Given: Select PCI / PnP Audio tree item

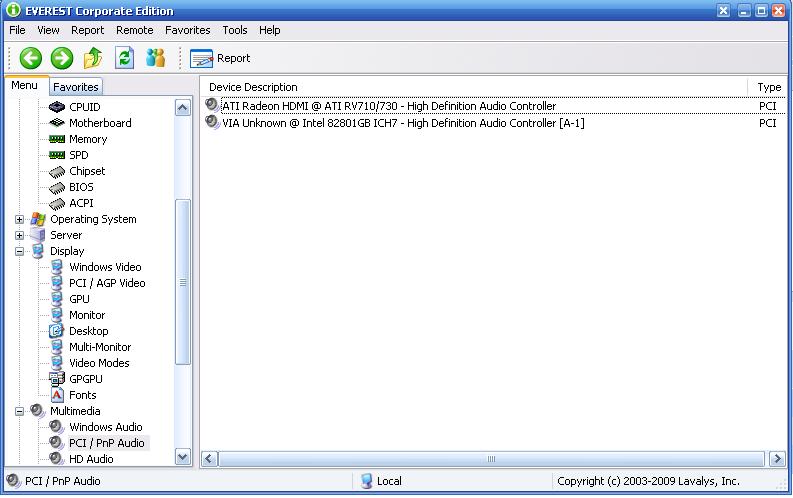Looking at the screenshot, I should (x=107, y=443).
